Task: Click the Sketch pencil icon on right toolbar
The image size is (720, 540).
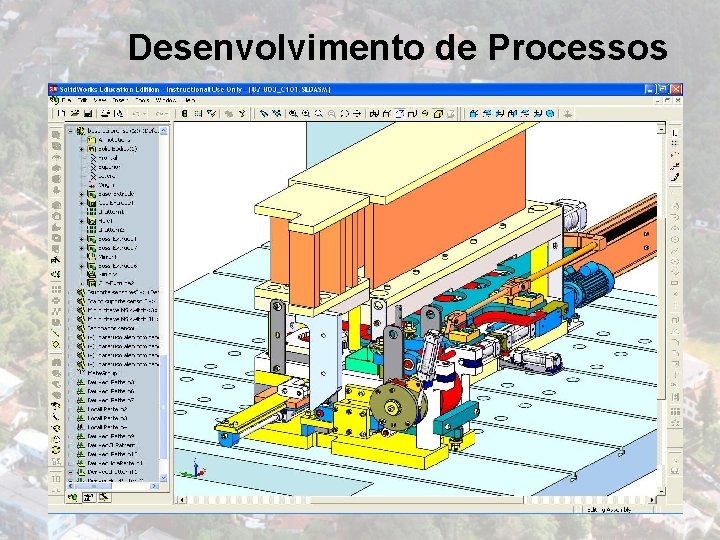Action: pyautogui.click(x=675, y=177)
